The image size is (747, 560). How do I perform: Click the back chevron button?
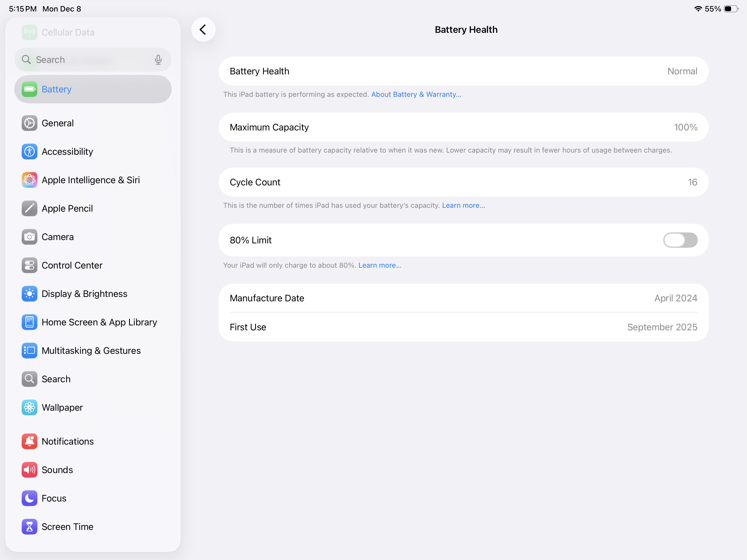click(x=203, y=30)
